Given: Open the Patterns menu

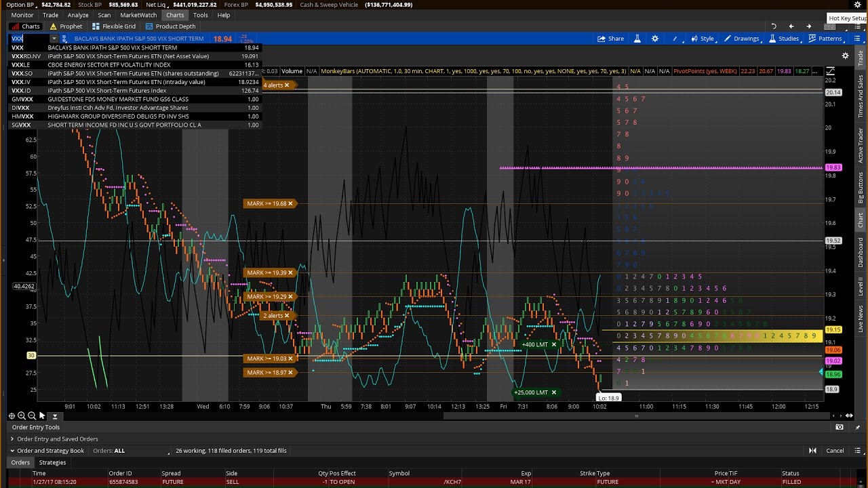Looking at the screenshot, I should 825,39.
